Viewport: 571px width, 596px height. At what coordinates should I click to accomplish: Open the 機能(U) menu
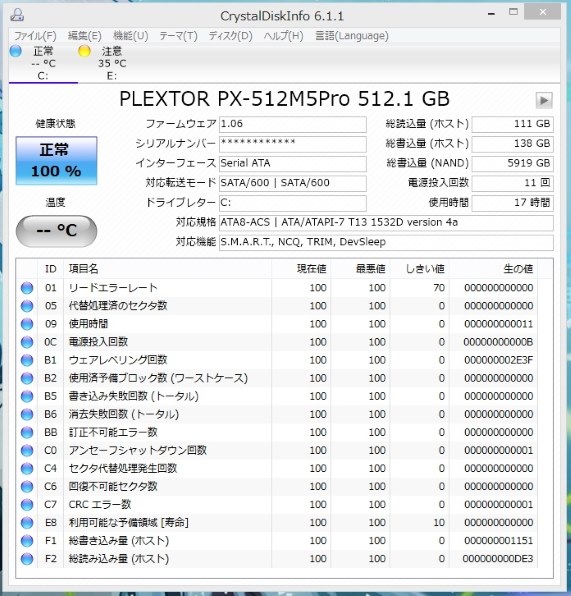click(131, 36)
